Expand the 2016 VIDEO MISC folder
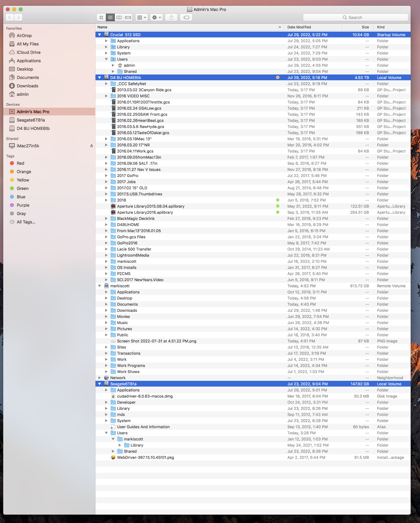 [x=106, y=96]
